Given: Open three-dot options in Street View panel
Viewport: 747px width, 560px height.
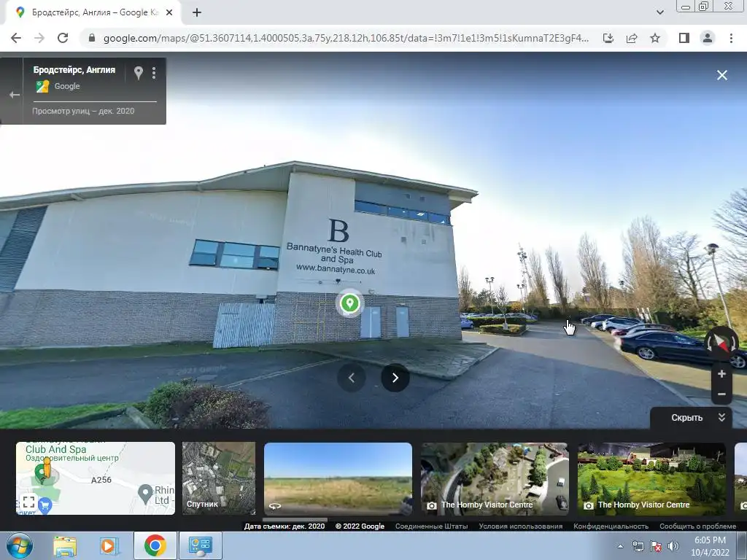Looking at the screenshot, I should pos(153,72).
